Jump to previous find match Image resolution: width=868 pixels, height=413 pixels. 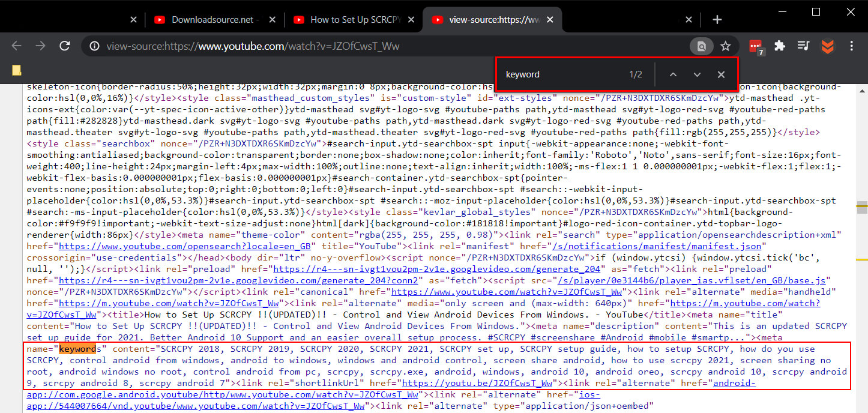click(673, 74)
